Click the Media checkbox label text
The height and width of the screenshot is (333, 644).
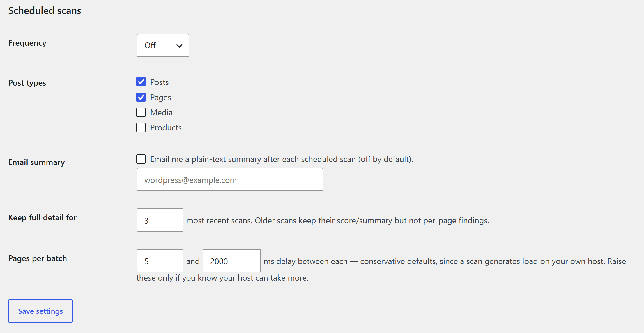(161, 112)
